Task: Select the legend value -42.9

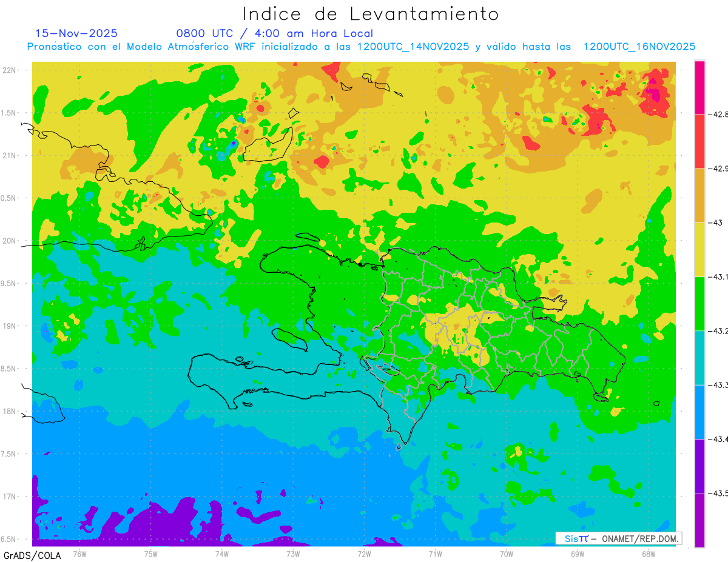Action: click(718, 169)
